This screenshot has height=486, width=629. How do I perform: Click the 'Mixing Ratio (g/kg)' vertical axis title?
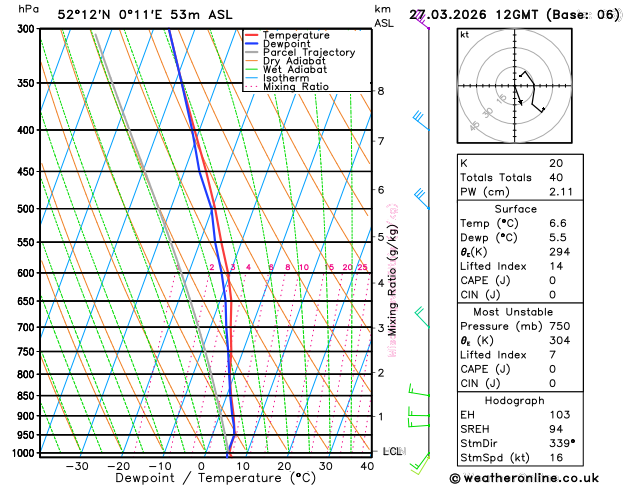393,280
